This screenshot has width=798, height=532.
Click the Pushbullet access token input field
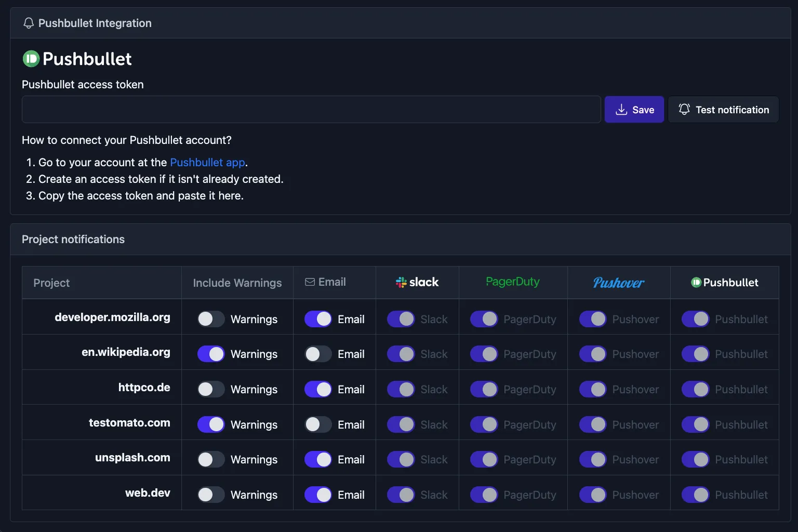click(x=311, y=109)
